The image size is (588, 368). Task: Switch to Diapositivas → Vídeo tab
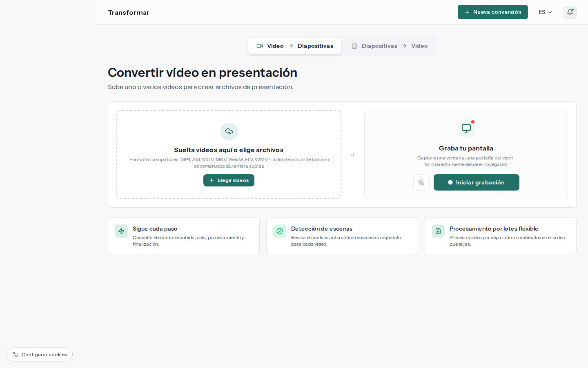(x=390, y=46)
